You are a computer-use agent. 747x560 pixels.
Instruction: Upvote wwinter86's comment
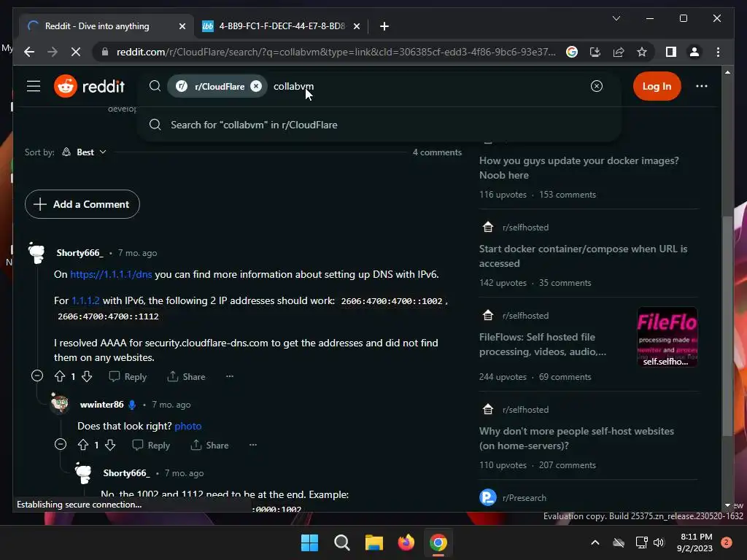[83, 446]
